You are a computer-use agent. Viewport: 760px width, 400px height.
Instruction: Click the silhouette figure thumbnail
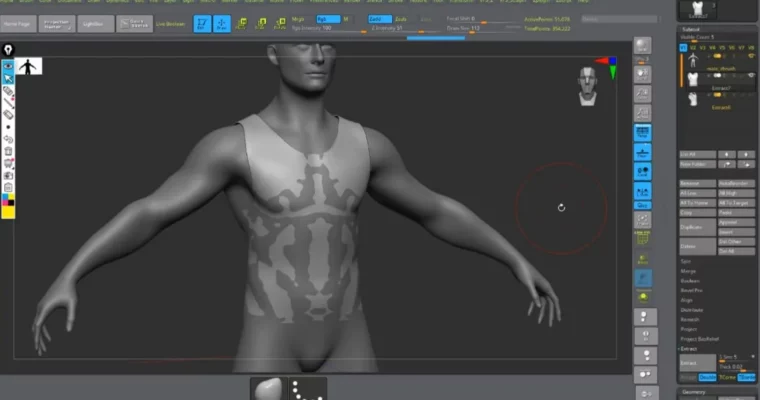29,66
